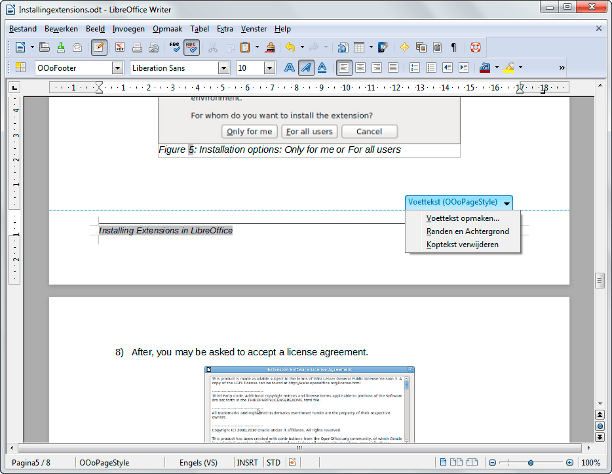Viewport: 612px width, 474px height.
Task: Expand the Paste options dropdown arrow
Action: (x=257, y=48)
